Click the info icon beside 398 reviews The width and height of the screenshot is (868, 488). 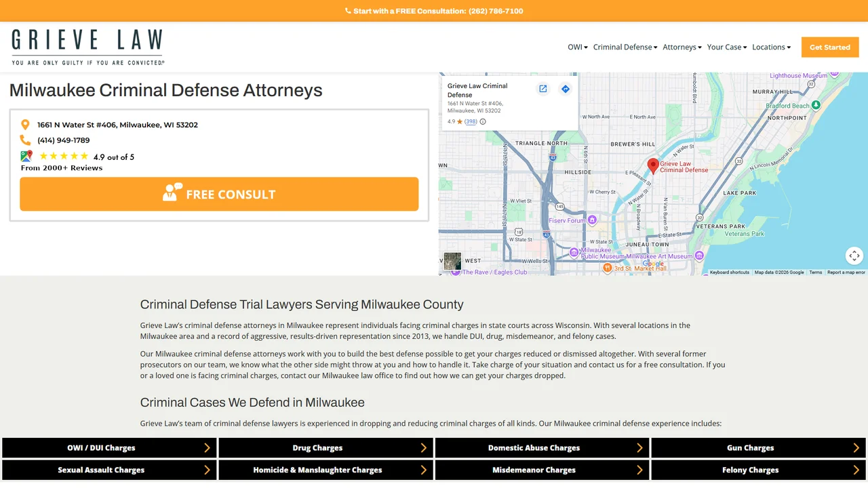(482, 122)
